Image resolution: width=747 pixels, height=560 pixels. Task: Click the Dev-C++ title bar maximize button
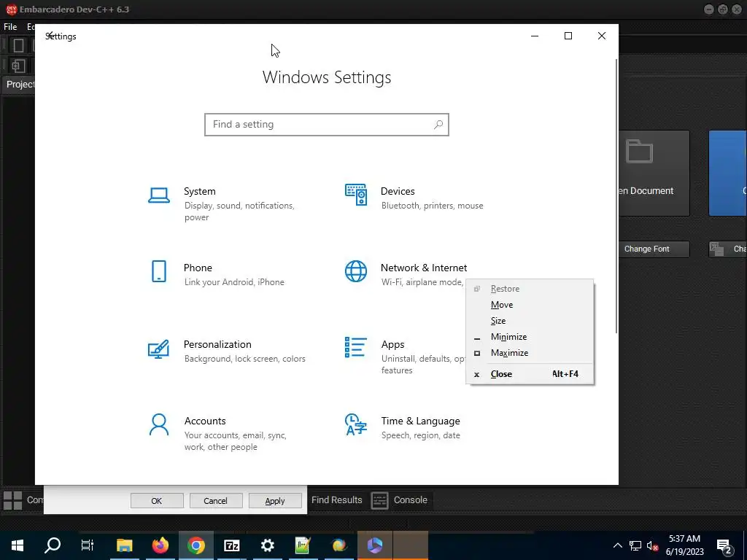point(723,9)
